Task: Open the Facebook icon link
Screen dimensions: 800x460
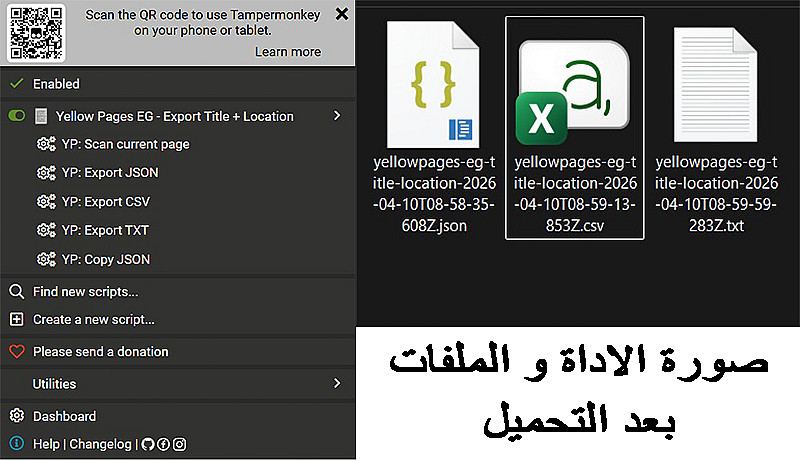Action: [x=163, y=444]
